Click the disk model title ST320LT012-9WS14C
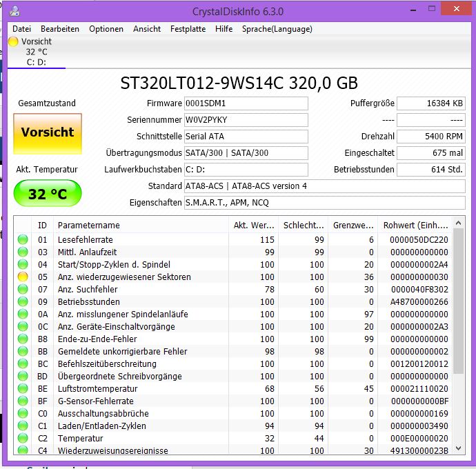Image resolution: width=476 pixels, height=469 pixels. tap(239, 83)
